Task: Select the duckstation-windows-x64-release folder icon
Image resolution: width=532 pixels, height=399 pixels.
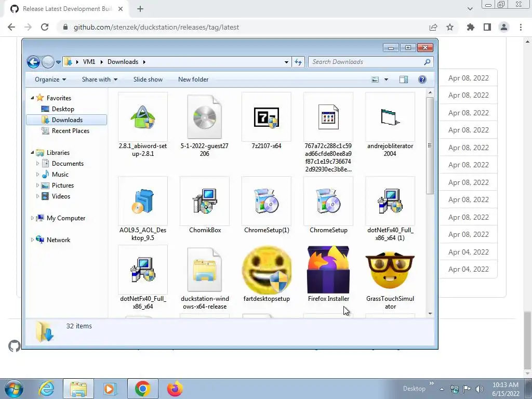Action: pyautogui.click(x=205, y=270)
